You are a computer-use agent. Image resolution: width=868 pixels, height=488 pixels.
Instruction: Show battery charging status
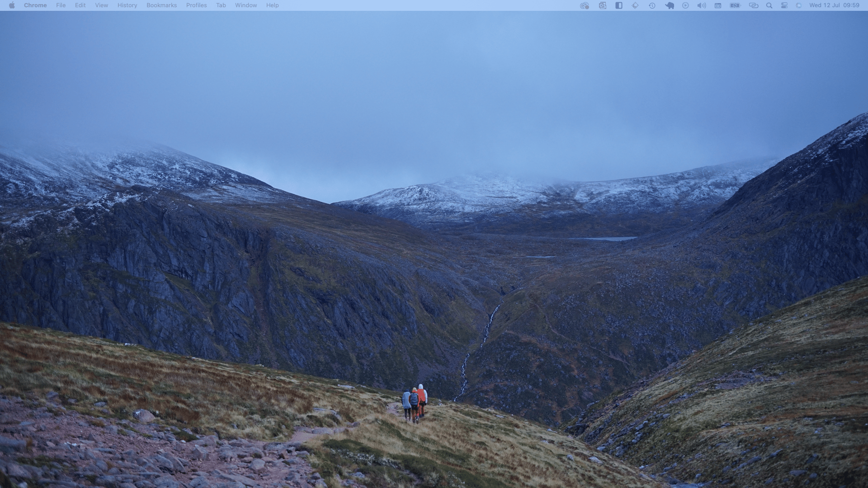click(x=736, y=5)
